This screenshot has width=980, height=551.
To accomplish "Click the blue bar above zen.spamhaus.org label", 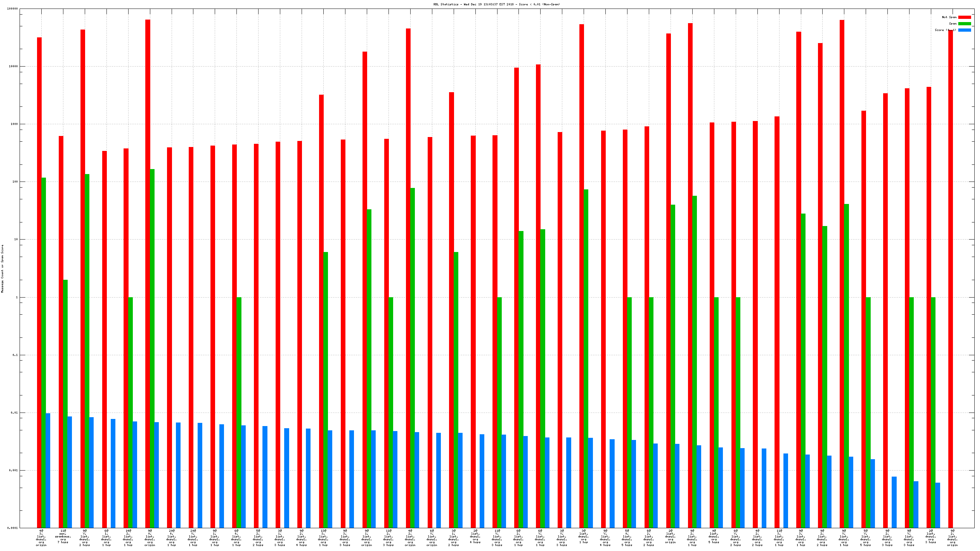I will pos(70,472).
